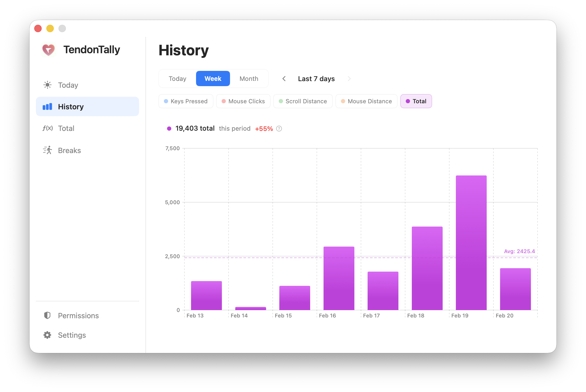Viewport: 586px width, 392px height.
Task: Enable the Mouse Clicks metric filter
Action: tap(243, 101)
